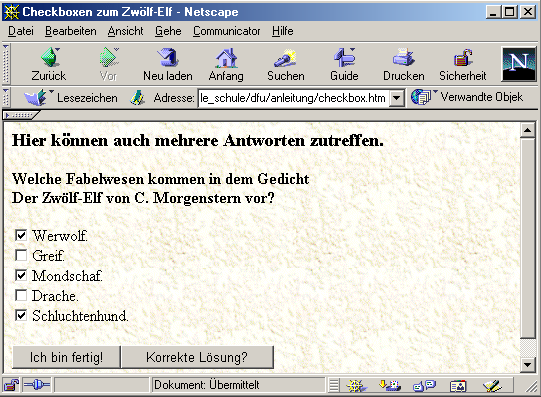This screenshot has height=397, width=541.
Task: Click Netscape title bar icon
Action: coord(11,12)
